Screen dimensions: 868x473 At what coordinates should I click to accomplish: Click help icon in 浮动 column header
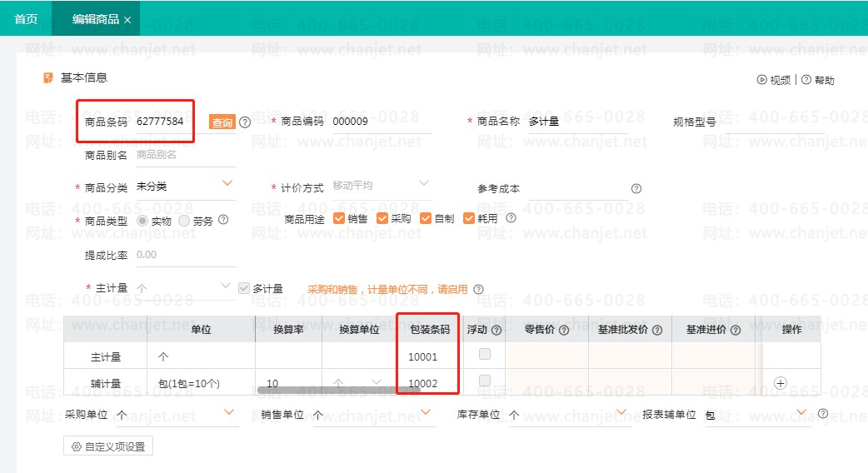(496, 331)
